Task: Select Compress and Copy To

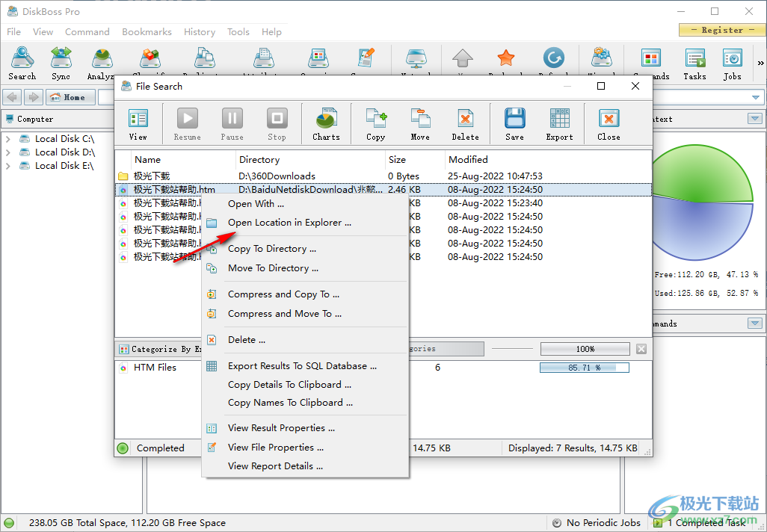Action: click(x=305, y=294)
